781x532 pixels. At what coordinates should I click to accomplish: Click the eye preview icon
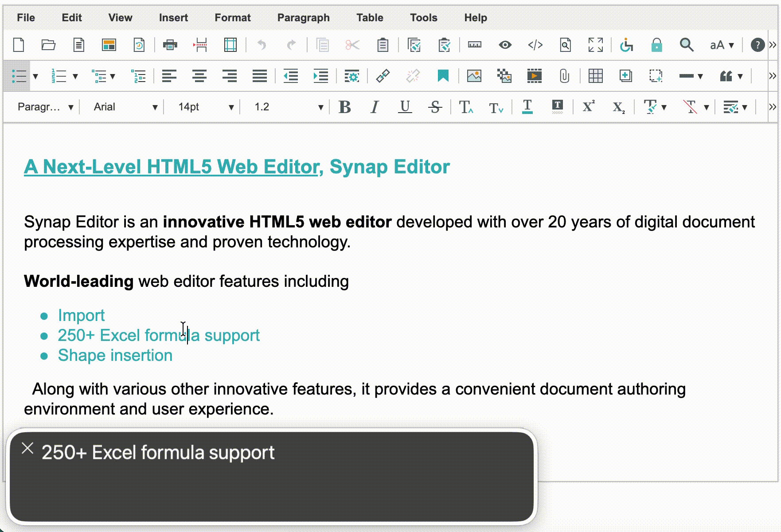tap(505, 45)
